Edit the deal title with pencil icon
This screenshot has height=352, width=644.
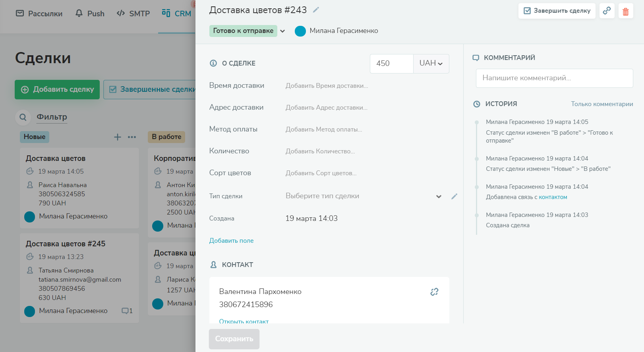(316, 10)
